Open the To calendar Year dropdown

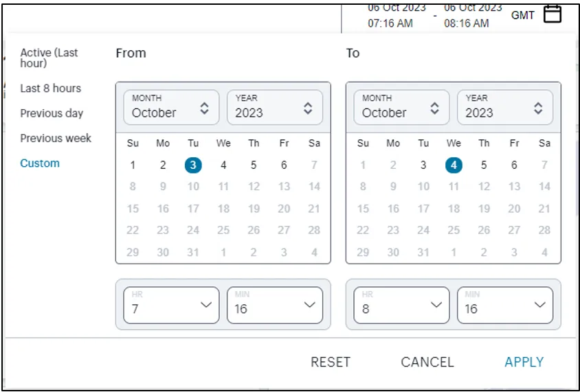tap(505, 108)
